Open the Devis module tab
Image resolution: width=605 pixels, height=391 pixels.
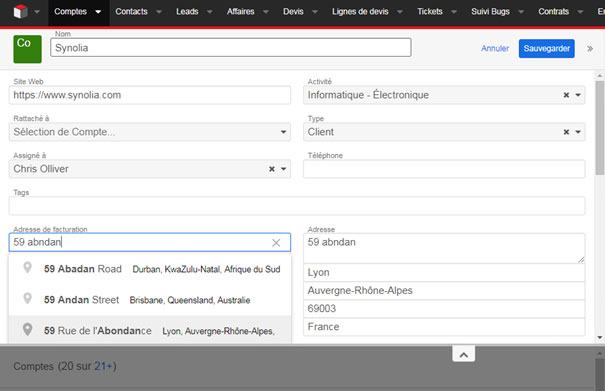(x=293, y=12)
